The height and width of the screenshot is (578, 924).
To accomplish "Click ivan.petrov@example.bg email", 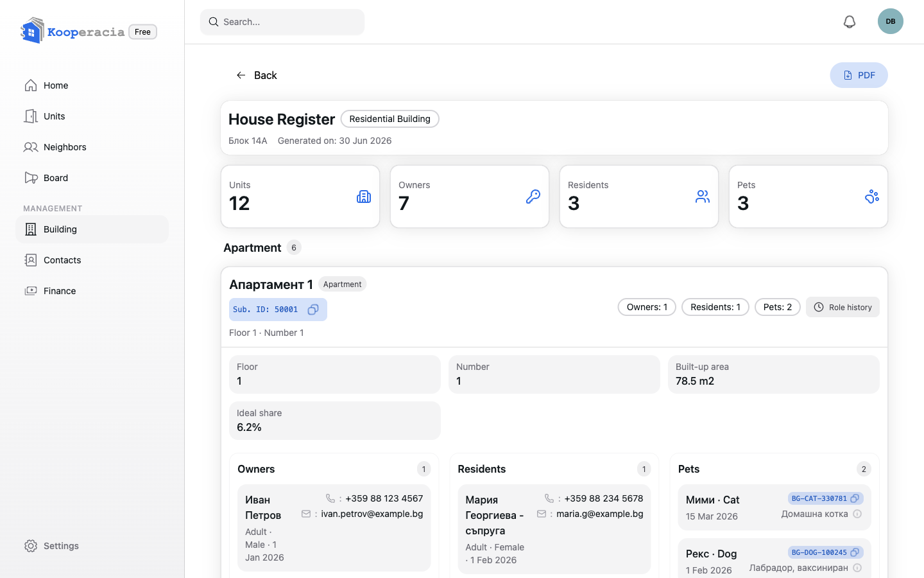I will pos(372,514).
